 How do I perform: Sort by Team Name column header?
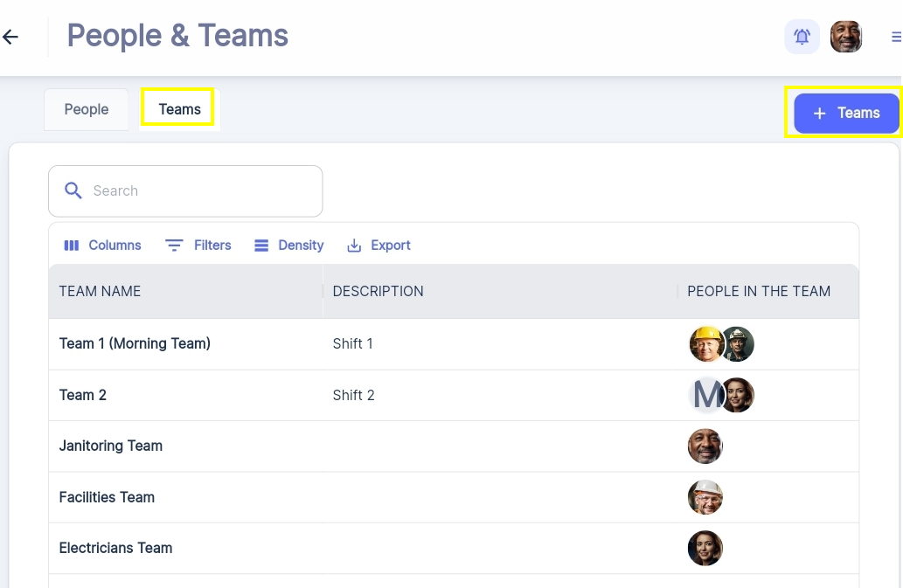(x=100, y=291)
